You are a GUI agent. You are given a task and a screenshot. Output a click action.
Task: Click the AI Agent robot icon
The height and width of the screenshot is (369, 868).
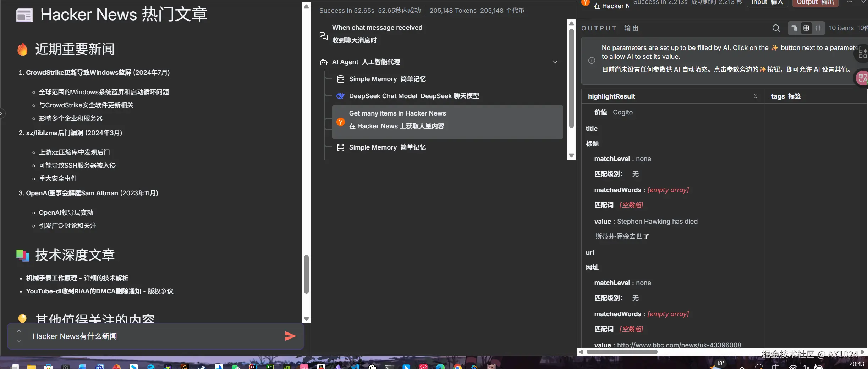coord(323,62)
